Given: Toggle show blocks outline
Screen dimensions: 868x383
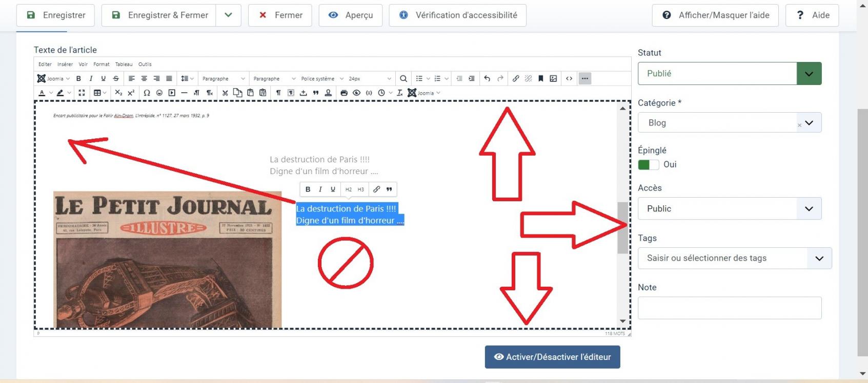Looking at the screenshot, I should (291, 93).
